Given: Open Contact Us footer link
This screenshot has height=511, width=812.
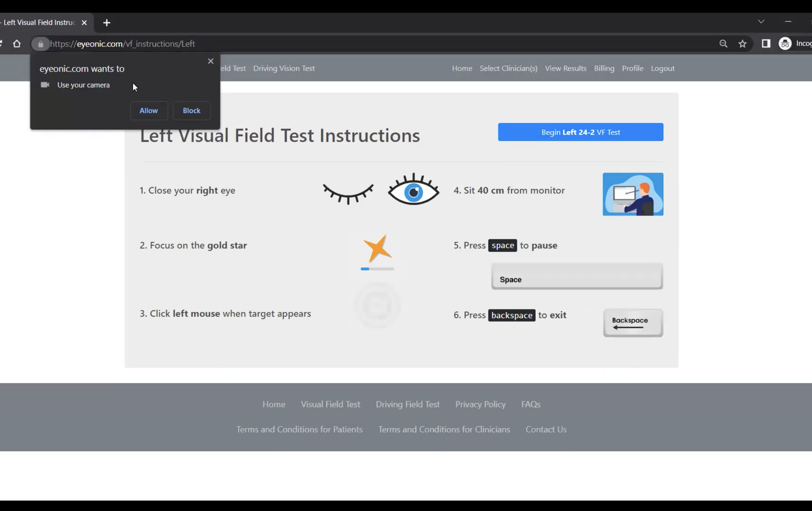Looking at the screenshot, I should (546, 430).
